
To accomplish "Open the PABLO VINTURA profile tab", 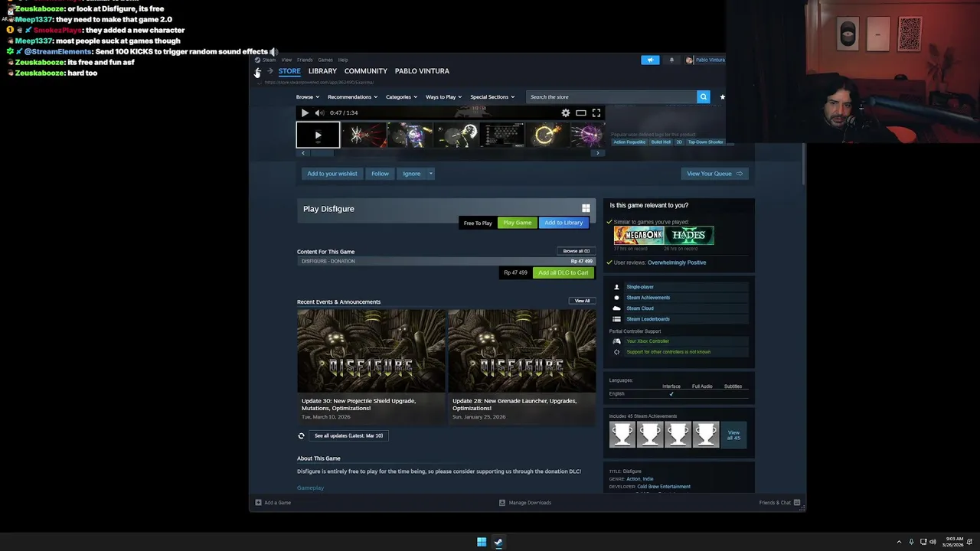I will [x=422, y=71].
